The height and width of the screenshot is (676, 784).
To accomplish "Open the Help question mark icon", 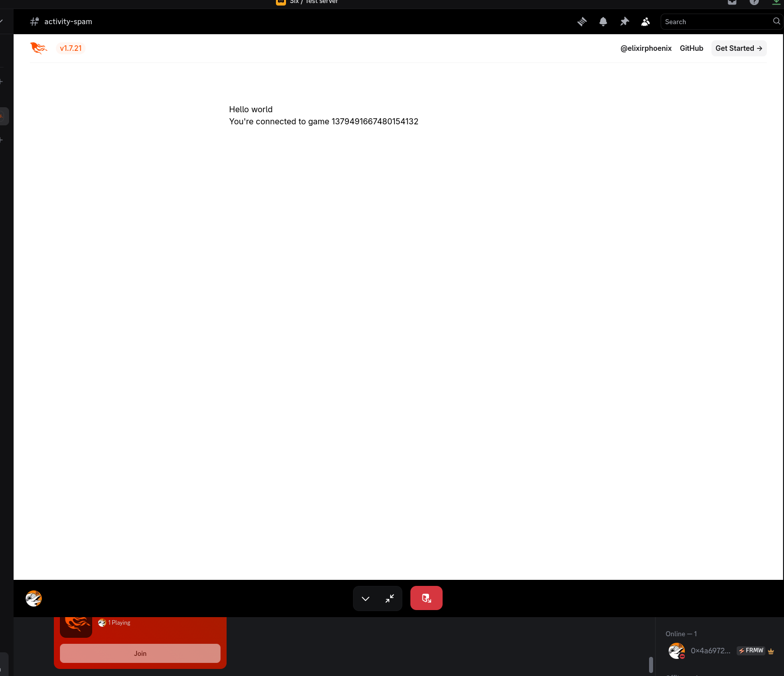I will pyautogui.click(x=754, y=2).
